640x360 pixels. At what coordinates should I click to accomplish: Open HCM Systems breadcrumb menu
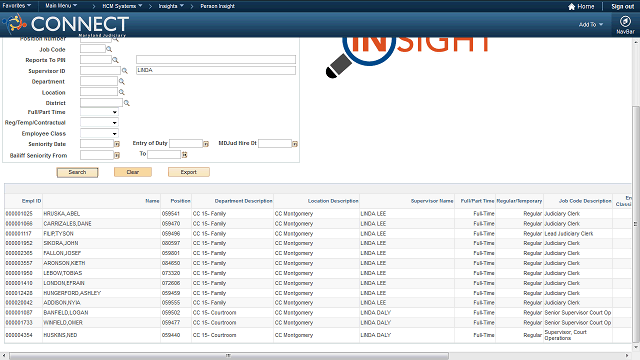[x=122, y=6]
